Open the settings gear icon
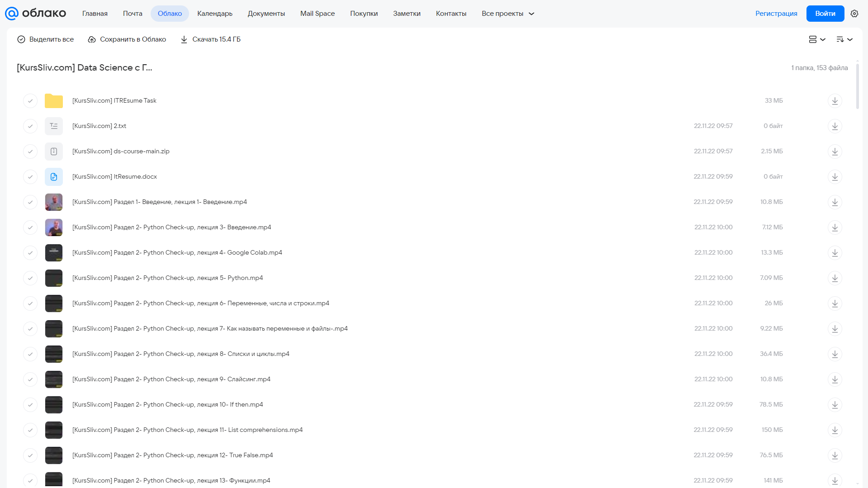The width and height of the screenshot is (868, 488). 854,14
